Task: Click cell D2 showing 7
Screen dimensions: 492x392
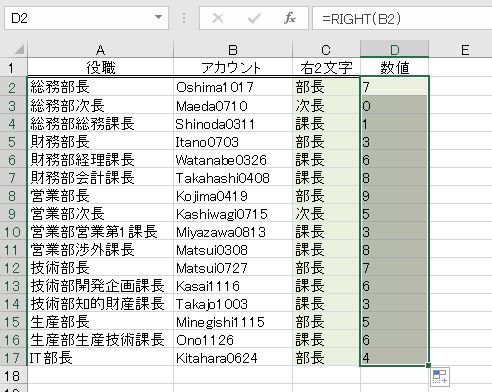Action: 394,87
